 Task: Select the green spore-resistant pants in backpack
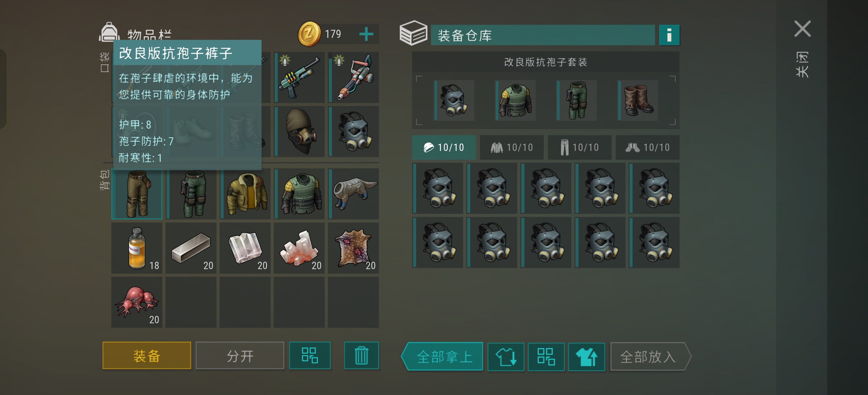(x=191, y=194)
